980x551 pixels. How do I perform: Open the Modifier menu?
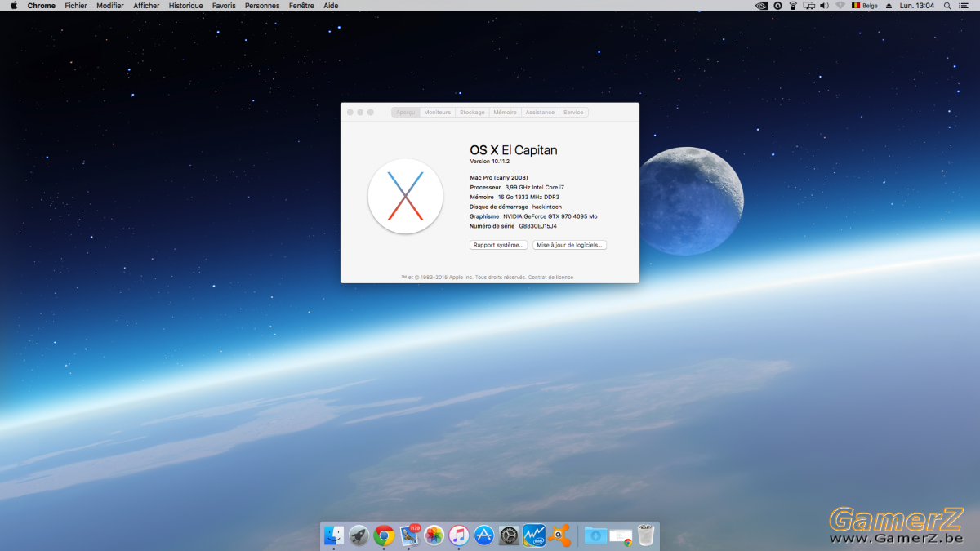click(x=110, y=6)
